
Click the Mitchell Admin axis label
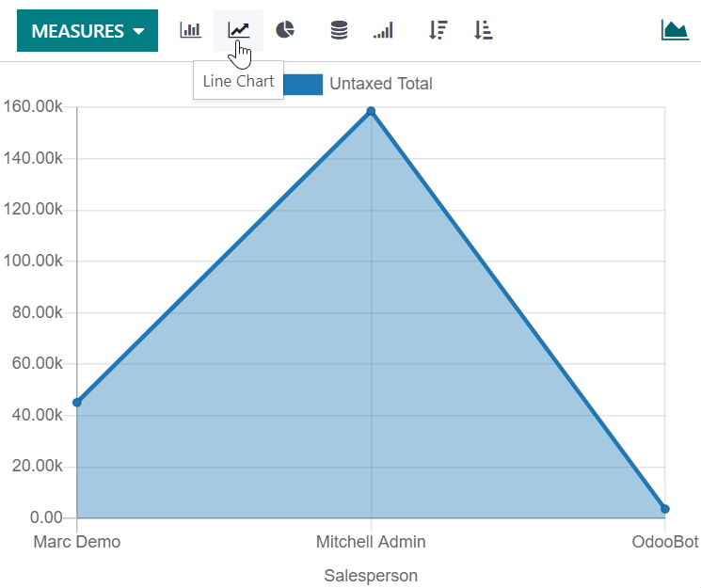[371, 542]
